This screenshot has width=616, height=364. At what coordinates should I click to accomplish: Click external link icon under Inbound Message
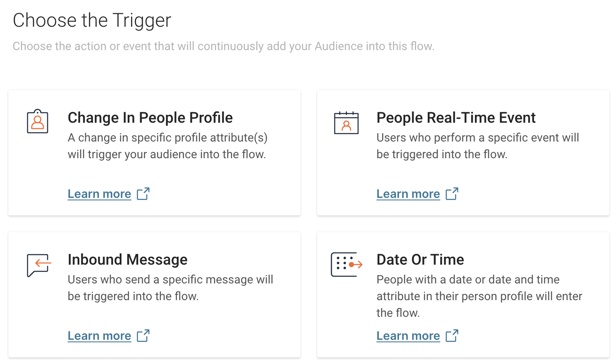point(143,336)
